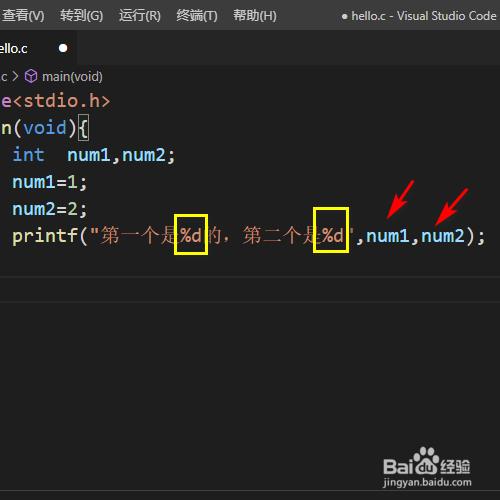Screen dimensions: 500x500
Task: Click the void keyword in main
Action: [x=45, y=128]
